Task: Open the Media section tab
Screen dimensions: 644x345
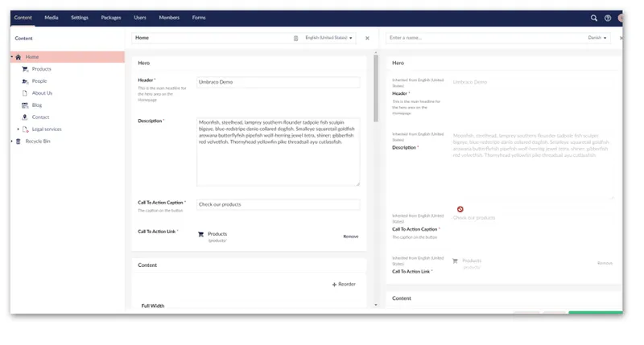Action: click(52, 18)
